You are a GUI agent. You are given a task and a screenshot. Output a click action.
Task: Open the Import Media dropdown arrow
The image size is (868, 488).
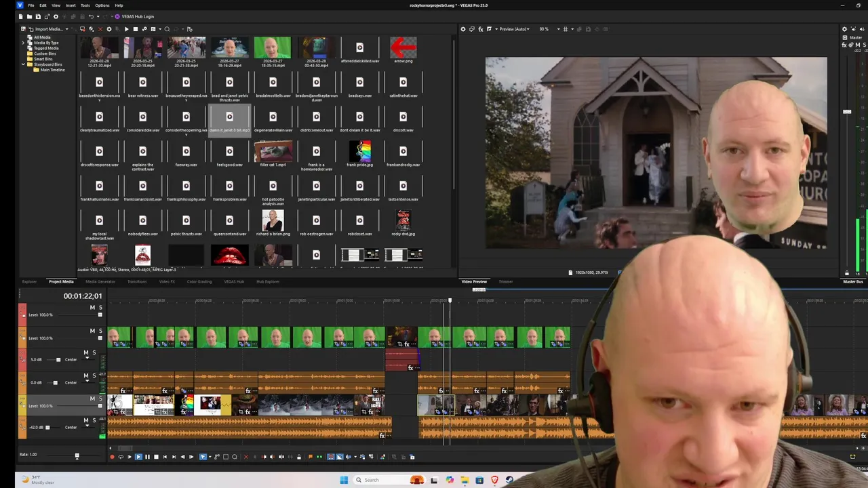[67, 29]
